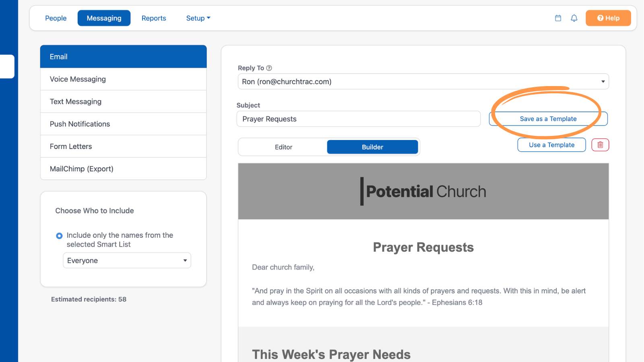Click the 'Dear church family,' text
This screenshot has height=362, width=644.
pos(283,267)
